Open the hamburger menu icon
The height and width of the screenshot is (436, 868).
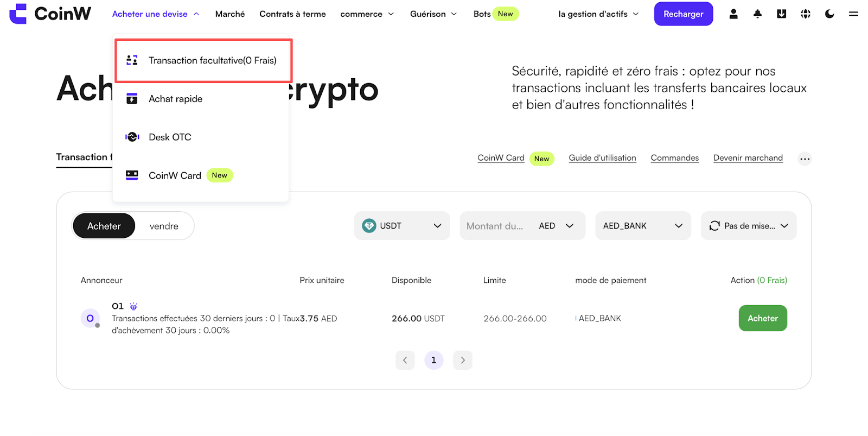[x=853, y=14]
